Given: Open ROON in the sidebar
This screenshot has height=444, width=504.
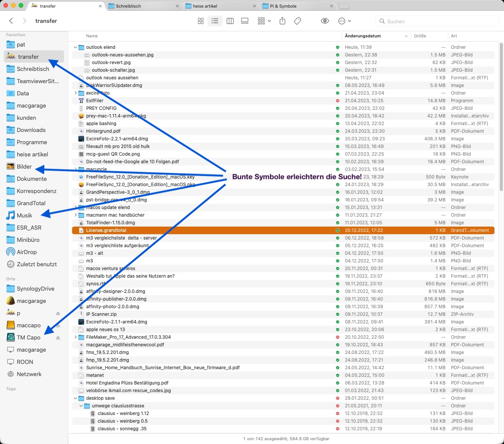Looking at the screenshot, I should point(34,362).
